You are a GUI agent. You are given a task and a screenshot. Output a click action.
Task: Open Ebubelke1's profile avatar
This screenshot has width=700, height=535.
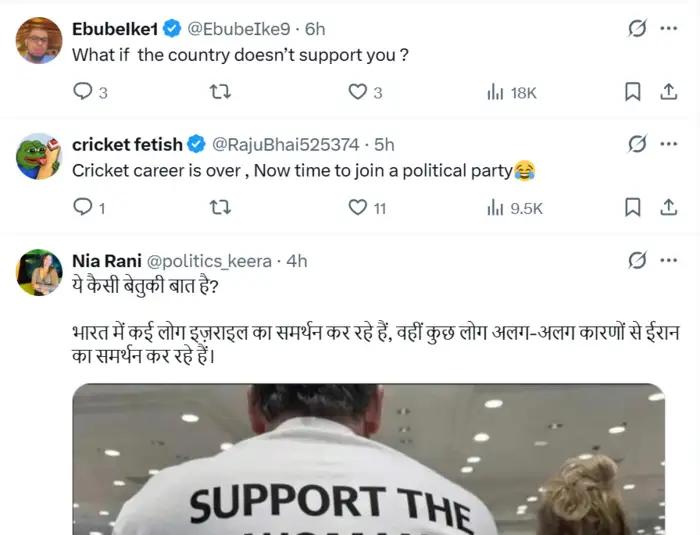pos(40,40)
